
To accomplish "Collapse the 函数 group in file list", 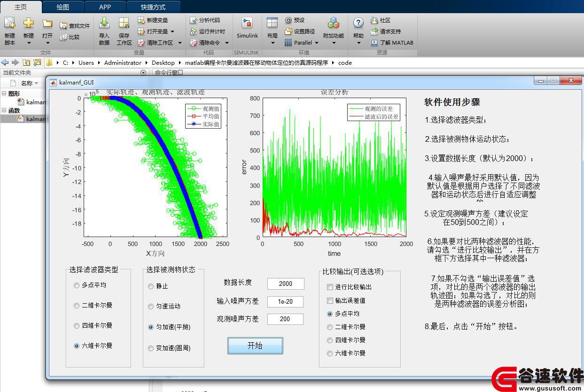I will (x=4, y=110).
